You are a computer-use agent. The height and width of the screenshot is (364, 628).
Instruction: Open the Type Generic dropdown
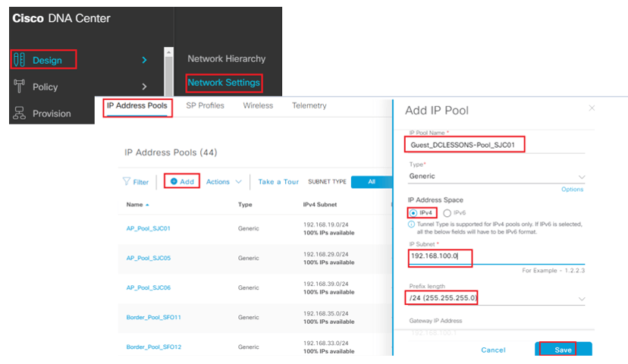[x=496, y=176]
